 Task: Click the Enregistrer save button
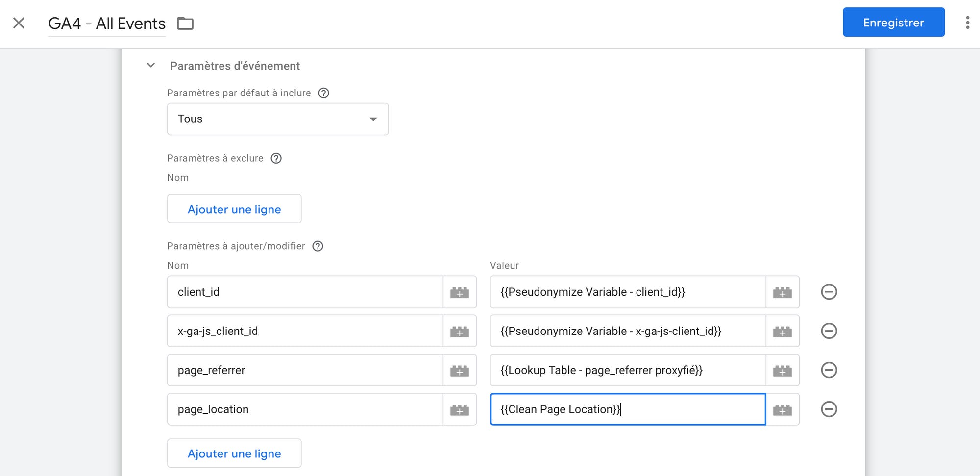click(x=894, y=22)
